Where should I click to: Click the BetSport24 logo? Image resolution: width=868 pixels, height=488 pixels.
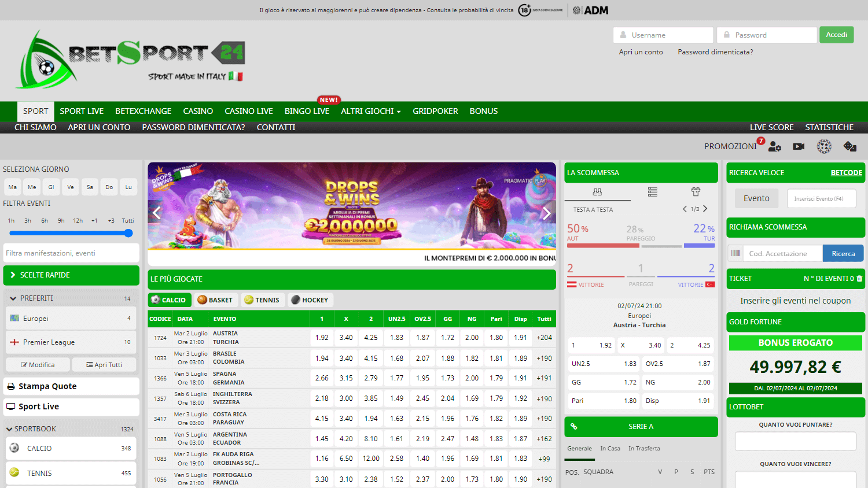tap(130, 60)
